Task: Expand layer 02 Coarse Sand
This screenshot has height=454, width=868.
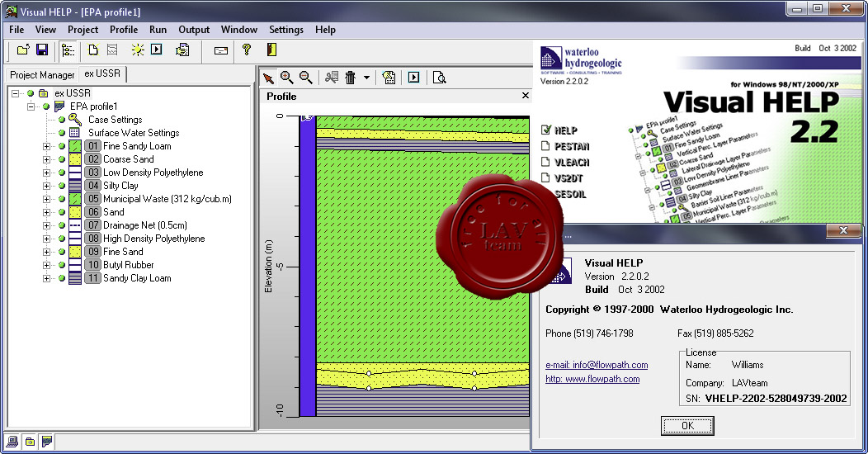Action: (46, 159)
